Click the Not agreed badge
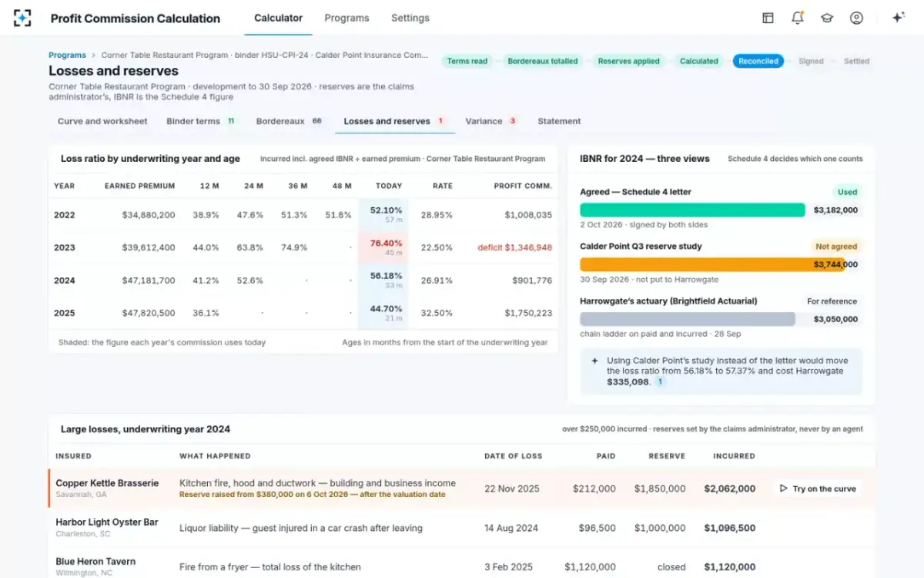 [x=836, y=247]
